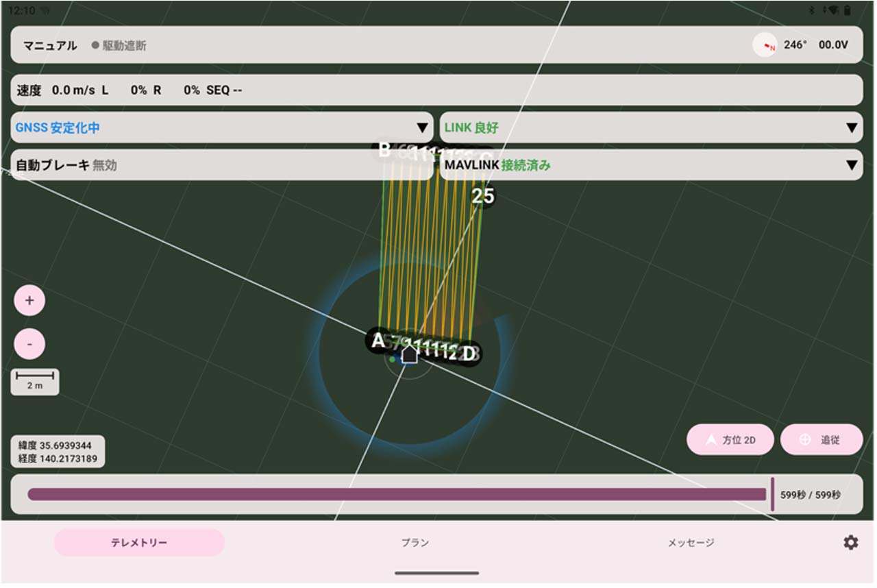Click the 00.0V voltage reading
Image resolution: width=877 pixels, height=588 pixels.
pos(834,45)
